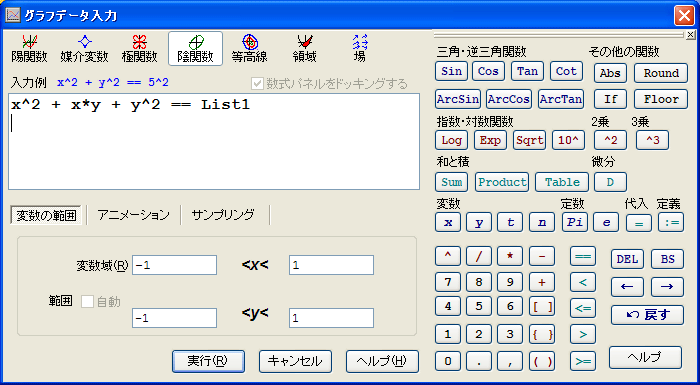Click the DEL key button
This screenshot has width=700, height=385.
pos(627,259)
